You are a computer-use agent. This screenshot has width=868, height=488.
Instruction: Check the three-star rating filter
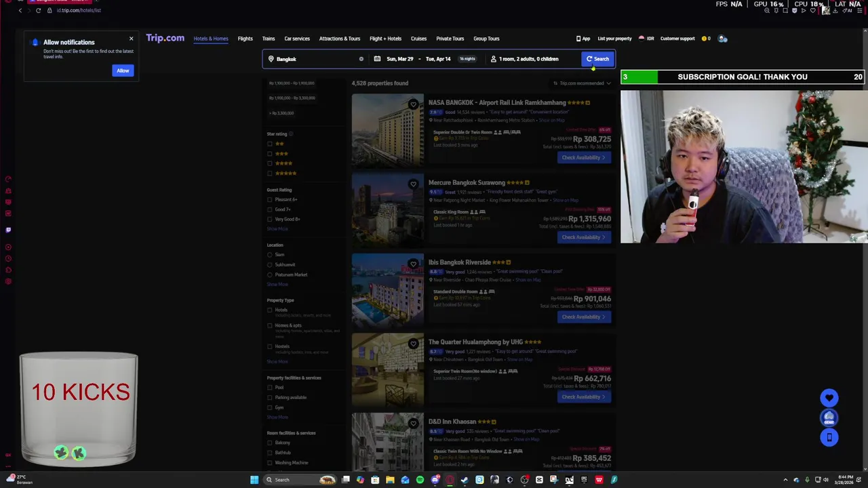(270, 154)
